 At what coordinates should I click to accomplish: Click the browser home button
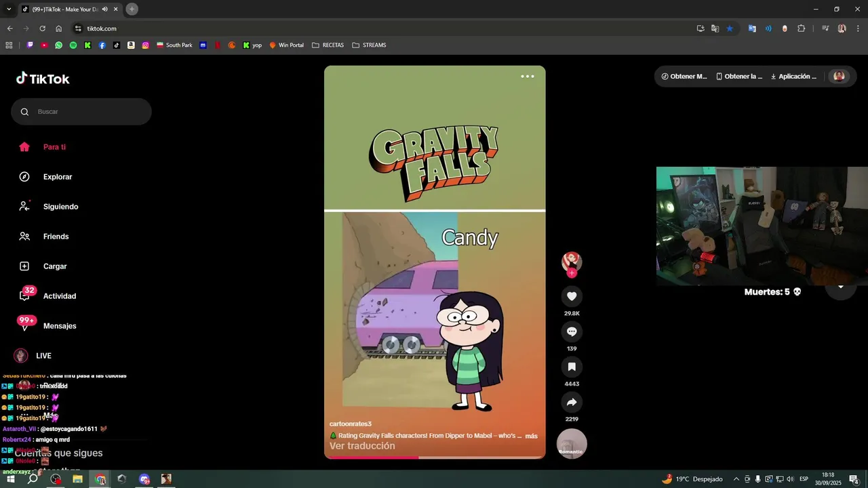(58, 28)
